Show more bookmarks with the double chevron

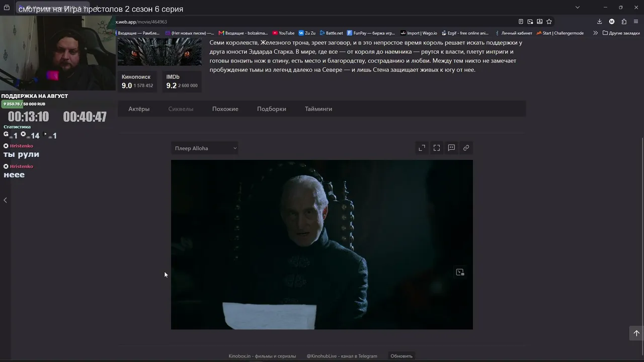pyautogui.click(x=595, y=33)
